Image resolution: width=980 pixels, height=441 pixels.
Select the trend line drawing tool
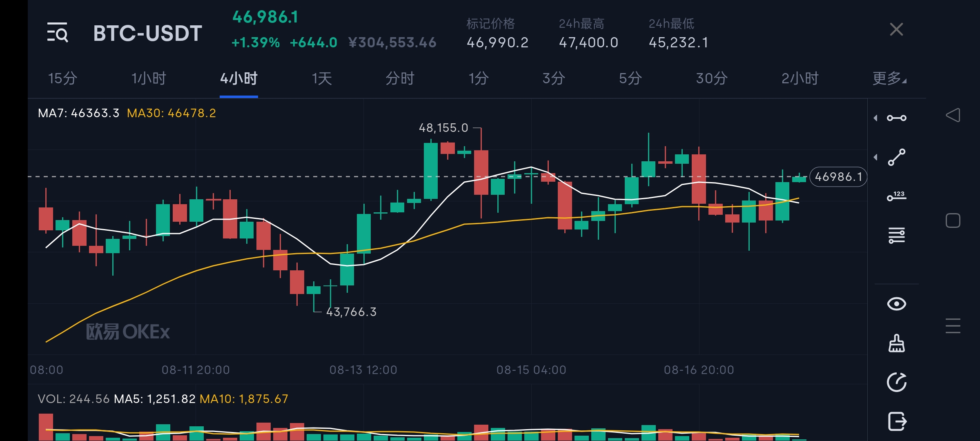click(897, 157)
